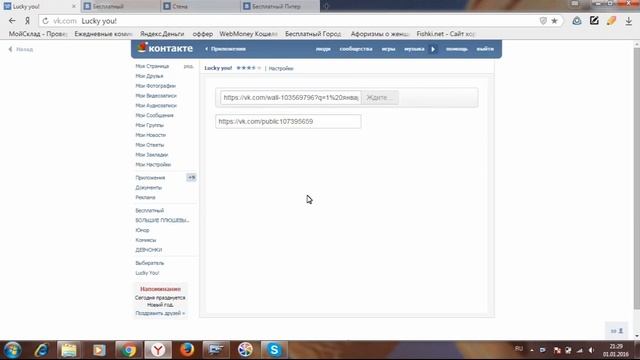Click 'Приложения' in the VK header
This screenshot has width=640, height=360.
225,49
